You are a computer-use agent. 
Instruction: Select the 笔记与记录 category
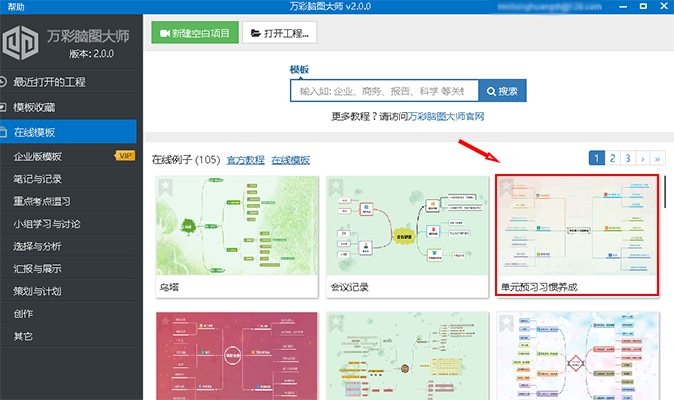tap(38, 179)
